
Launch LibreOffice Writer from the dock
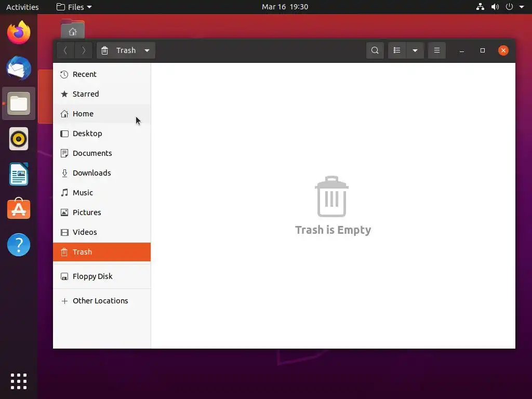tap(19, 174)
